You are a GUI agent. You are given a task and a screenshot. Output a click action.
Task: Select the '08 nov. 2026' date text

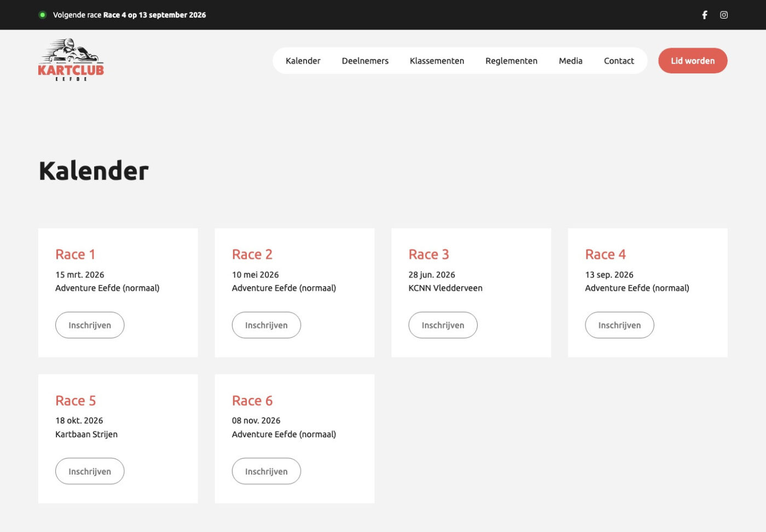[x=256, y=420]
